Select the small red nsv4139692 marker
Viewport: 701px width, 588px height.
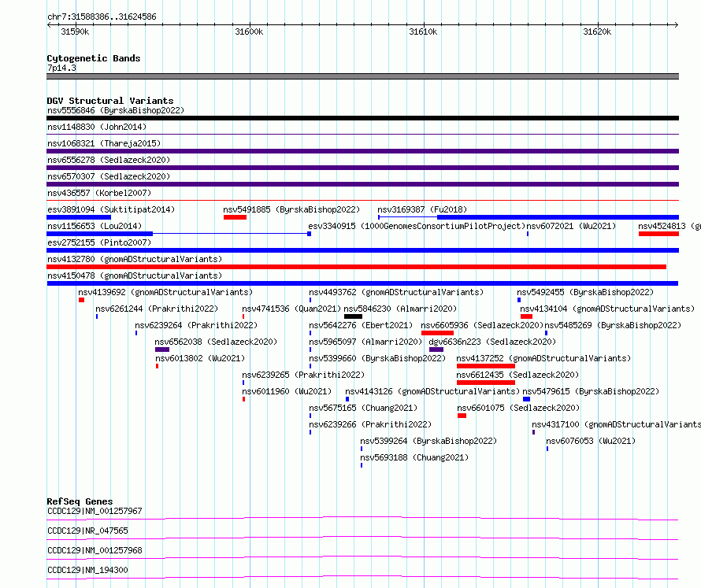coord(81,300)
